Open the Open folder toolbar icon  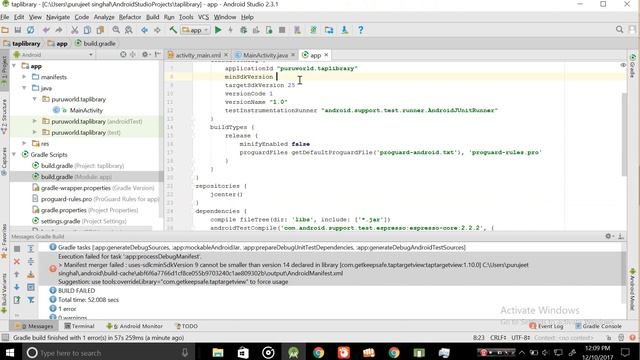5,30
